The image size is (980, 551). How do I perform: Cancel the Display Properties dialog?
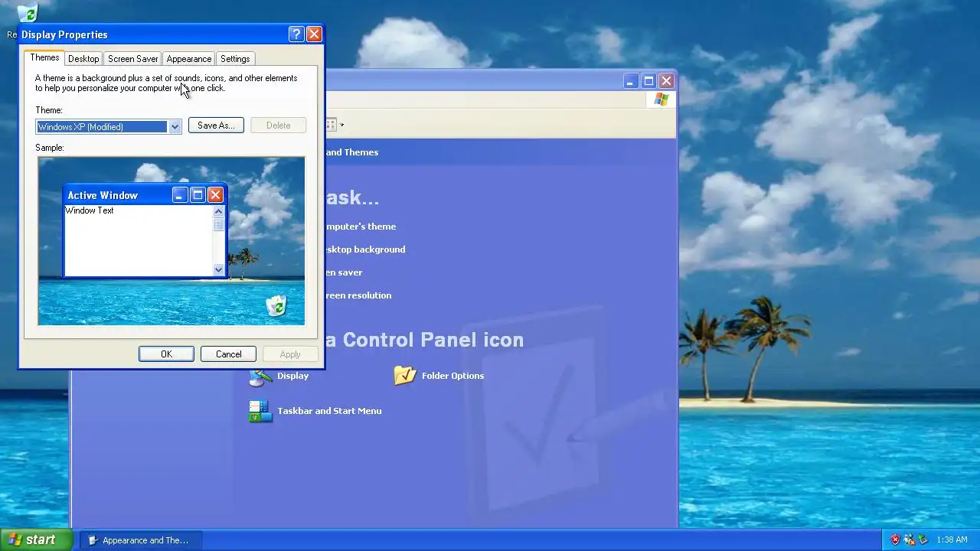coord(228,354)
